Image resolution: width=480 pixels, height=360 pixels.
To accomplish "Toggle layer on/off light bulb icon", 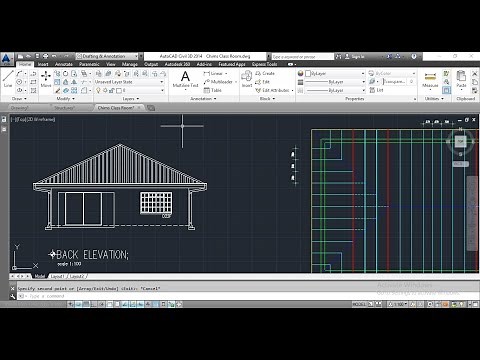I will click(x=98, y=90).
